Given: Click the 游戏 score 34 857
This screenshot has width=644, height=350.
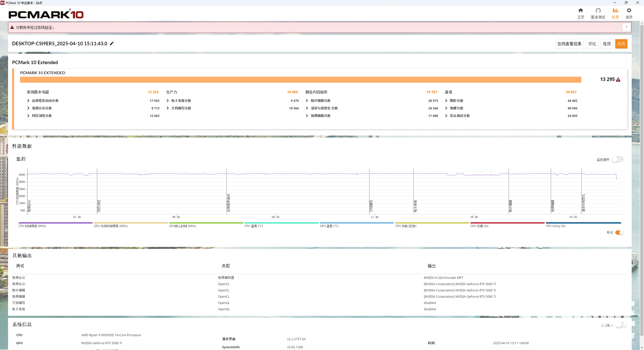Looking at the screenshot, I should [571, 92].
